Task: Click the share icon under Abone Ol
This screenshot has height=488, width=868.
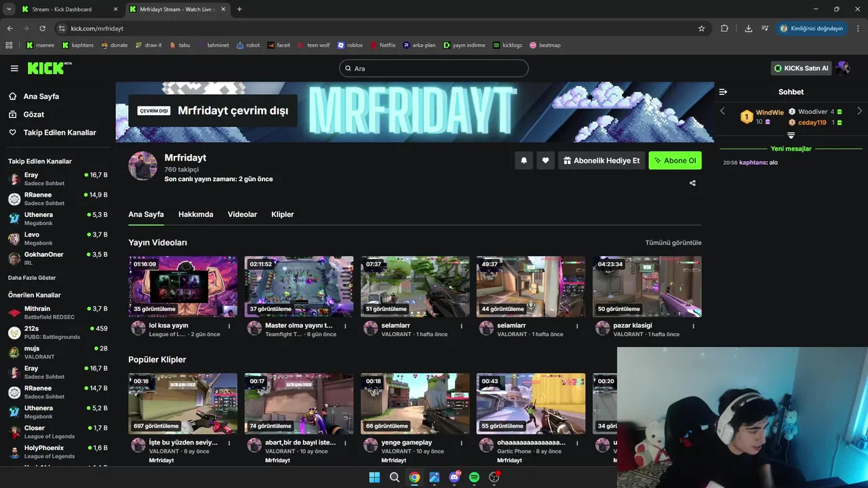Action: coord(692,183)
